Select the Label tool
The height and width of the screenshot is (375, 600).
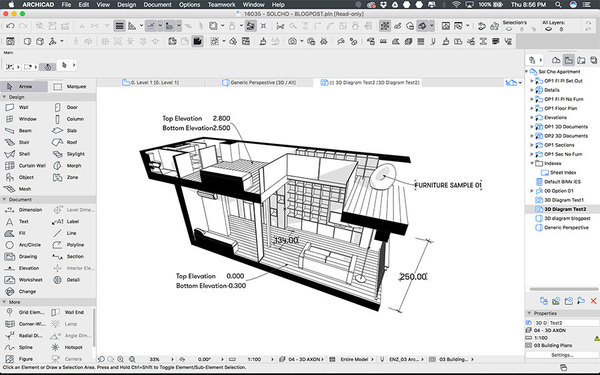click(66, 221)
